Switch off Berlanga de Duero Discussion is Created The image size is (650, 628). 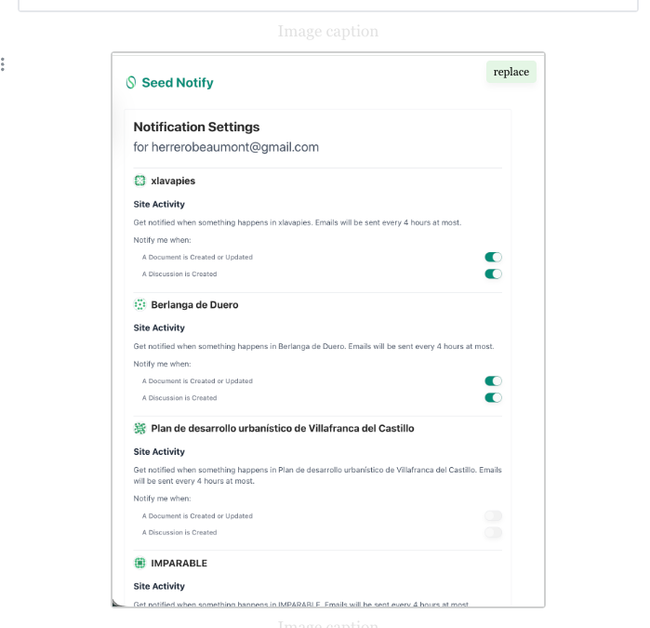point(493,398)
